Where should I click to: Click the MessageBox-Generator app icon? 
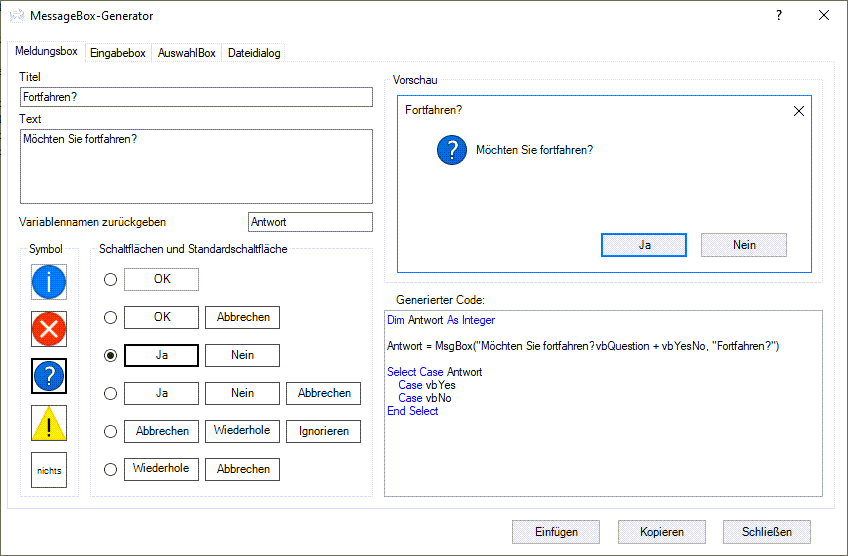coord(17,16)
